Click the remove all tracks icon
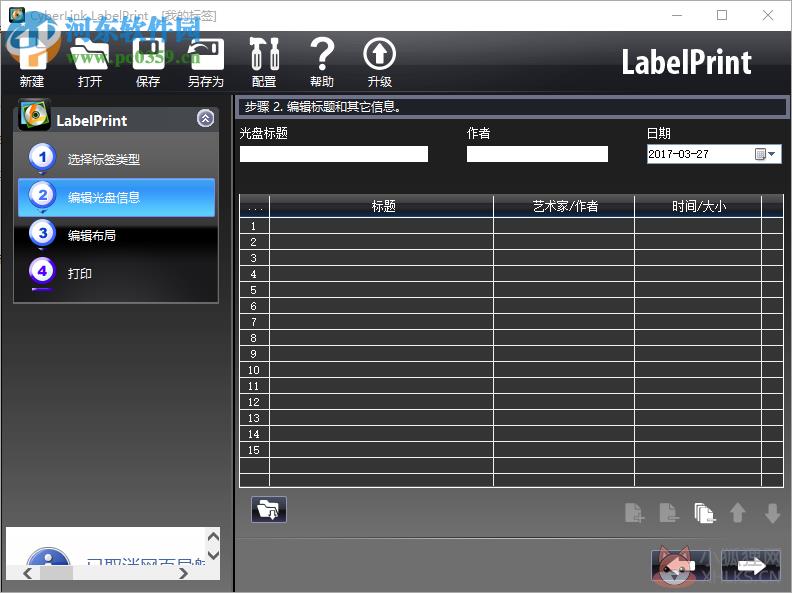This screenshot has width=792, height=593. (704, 513)
